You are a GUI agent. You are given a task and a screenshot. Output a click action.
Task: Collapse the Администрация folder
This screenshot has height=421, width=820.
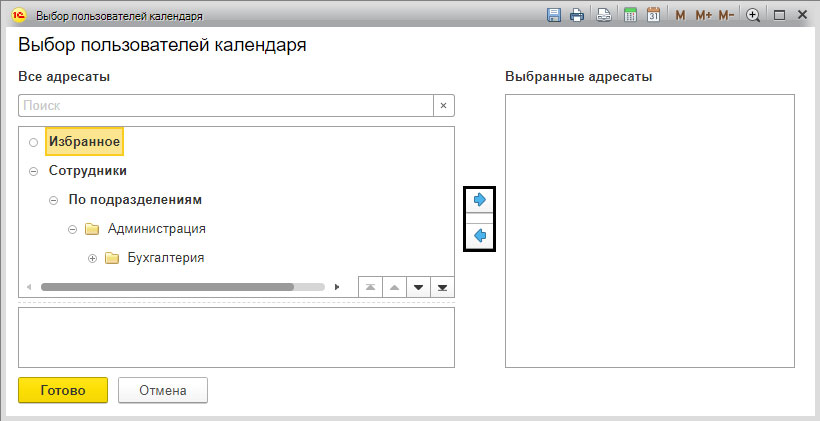(73, 229)
